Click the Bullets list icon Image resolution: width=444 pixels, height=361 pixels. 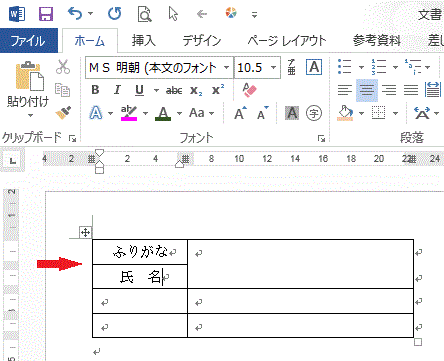[345, 67]
